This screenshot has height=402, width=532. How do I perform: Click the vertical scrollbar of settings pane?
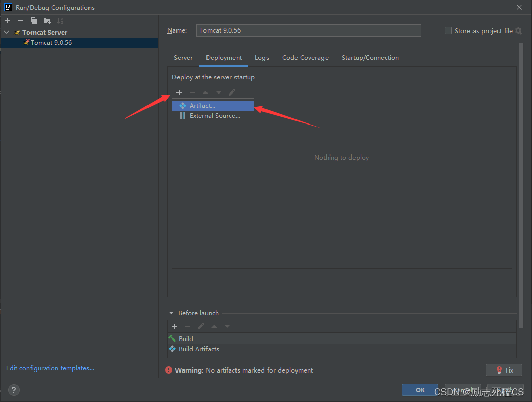521,185
